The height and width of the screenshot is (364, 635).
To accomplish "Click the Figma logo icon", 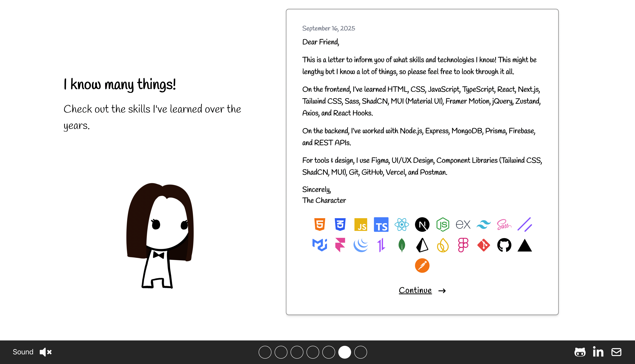I will pos(463,245).
